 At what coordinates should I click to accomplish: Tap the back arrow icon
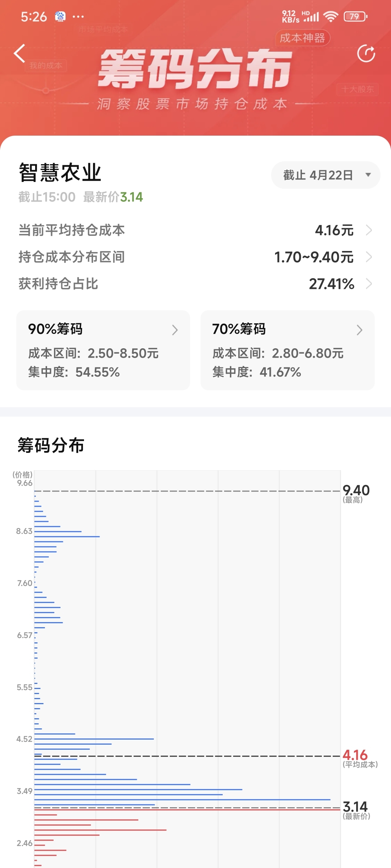(20, 54)
